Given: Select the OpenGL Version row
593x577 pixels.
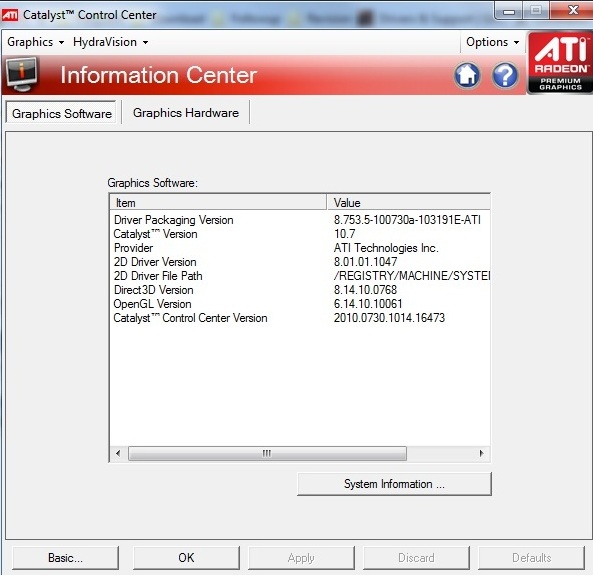Looking at the screenshot, I should click(300, 304).
